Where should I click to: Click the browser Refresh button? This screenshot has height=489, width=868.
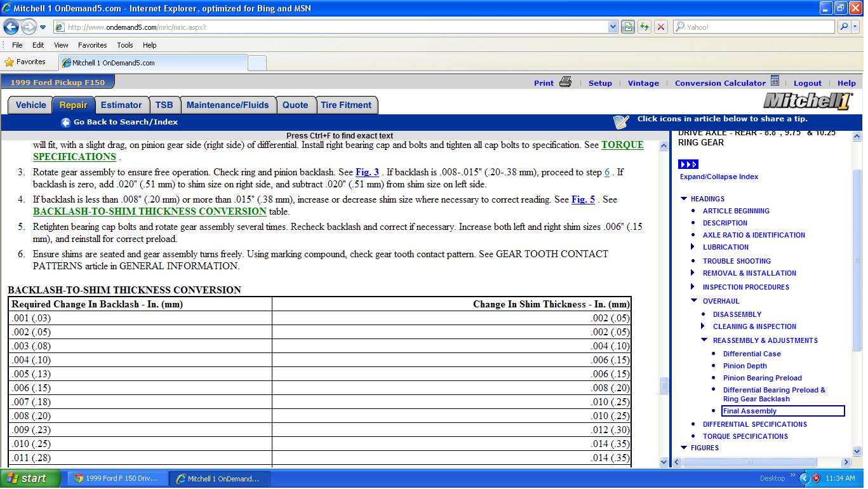(x=644, y=27)
